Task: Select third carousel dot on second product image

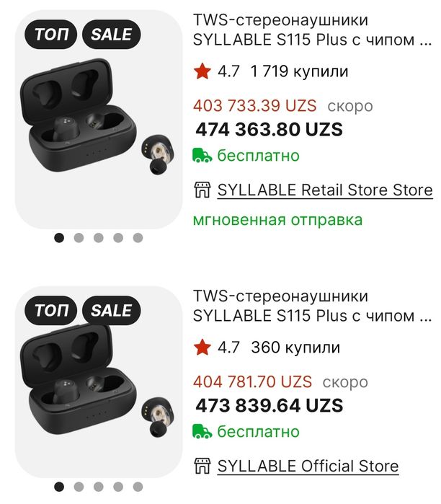Action: (98, 487)
